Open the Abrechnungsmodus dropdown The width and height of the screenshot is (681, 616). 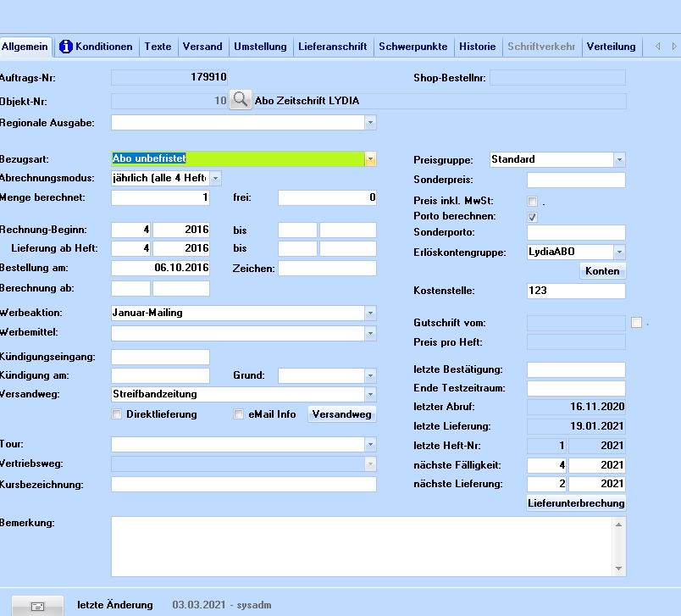point(215,178)
